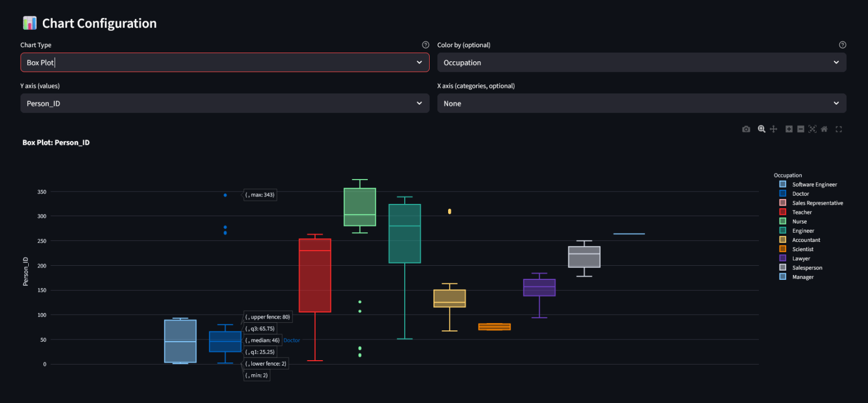Activate the Pan tool in chart toolbar
This screenshot has height=403, width=868.
[x=774, y=129]
